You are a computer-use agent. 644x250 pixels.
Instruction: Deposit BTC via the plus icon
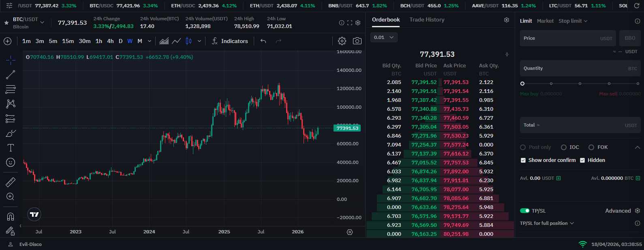click(638, 178)
